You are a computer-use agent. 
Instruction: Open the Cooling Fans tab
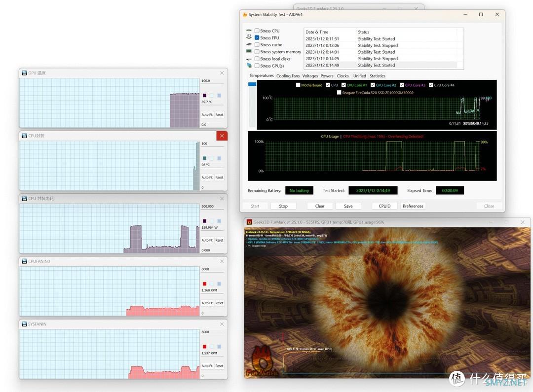pos(288,76)
